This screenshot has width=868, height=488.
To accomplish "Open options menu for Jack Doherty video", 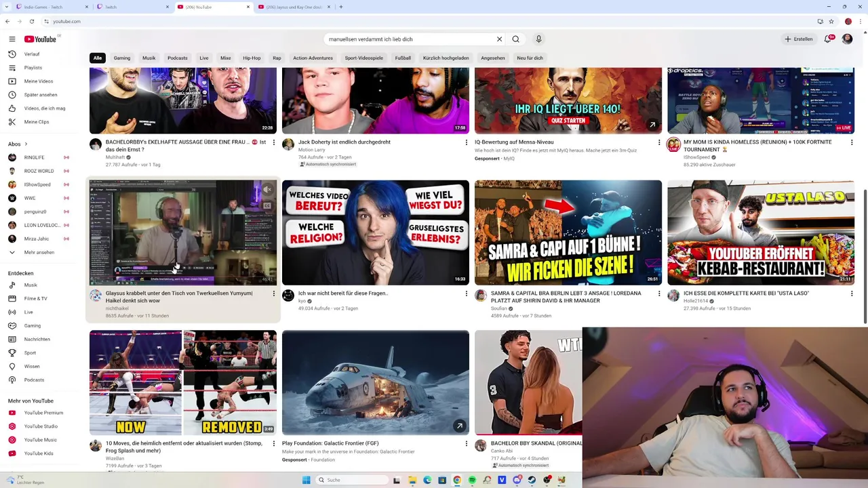I will (x=467, y=142).
